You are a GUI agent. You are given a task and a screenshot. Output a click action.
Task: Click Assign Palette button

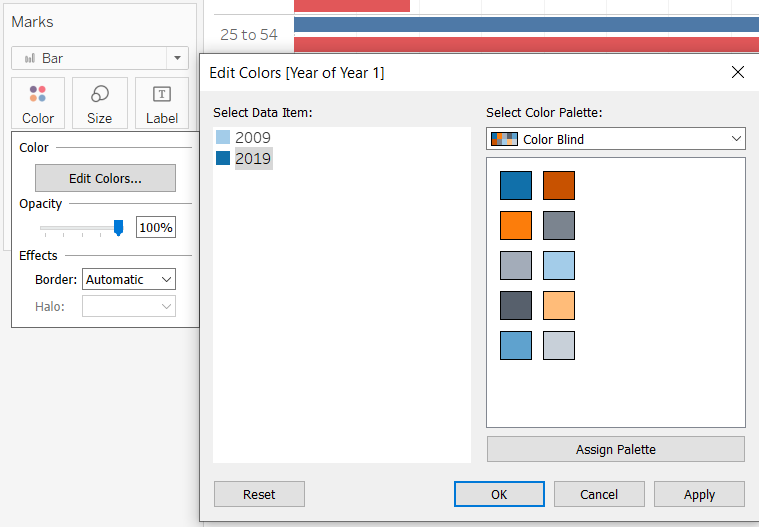tap(616, 449)
